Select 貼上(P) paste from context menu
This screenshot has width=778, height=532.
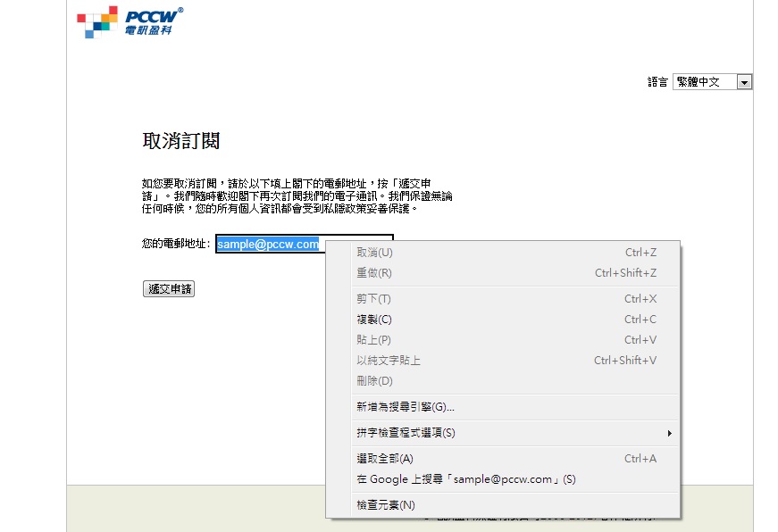373,340
